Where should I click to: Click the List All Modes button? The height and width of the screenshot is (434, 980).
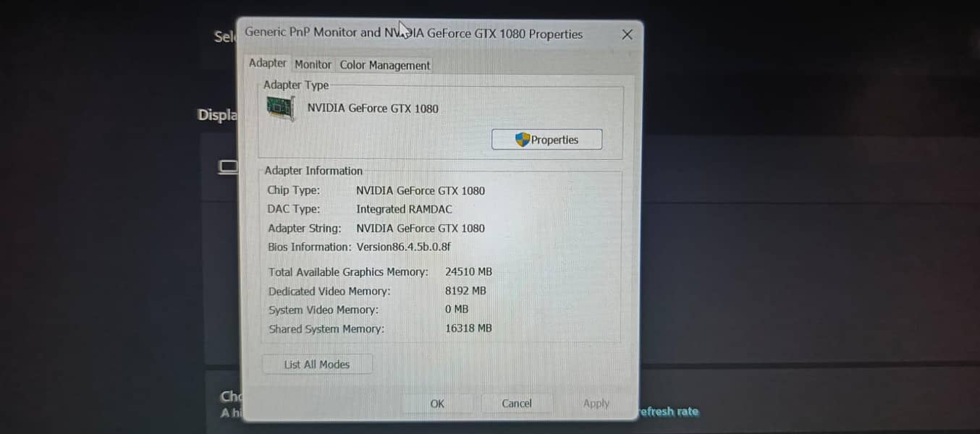click(317, 365)
